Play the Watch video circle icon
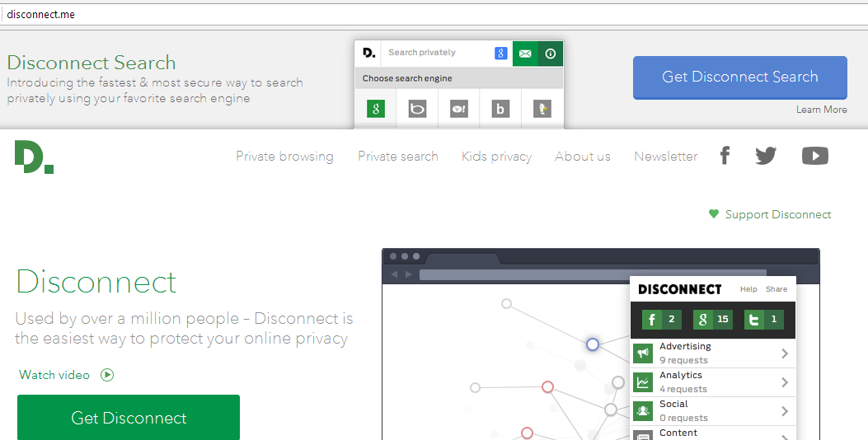The width and height of the screenshot is (868, 440). point(107,375)
